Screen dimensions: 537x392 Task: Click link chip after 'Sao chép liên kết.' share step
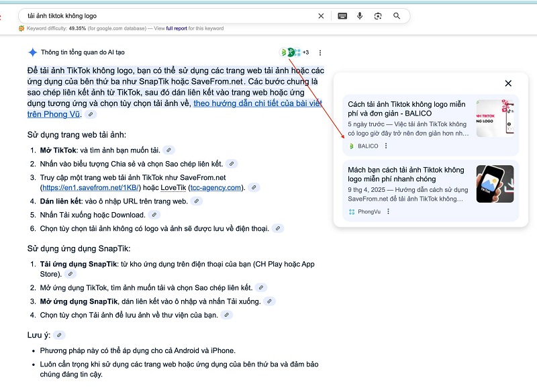(x=232, y=164)
